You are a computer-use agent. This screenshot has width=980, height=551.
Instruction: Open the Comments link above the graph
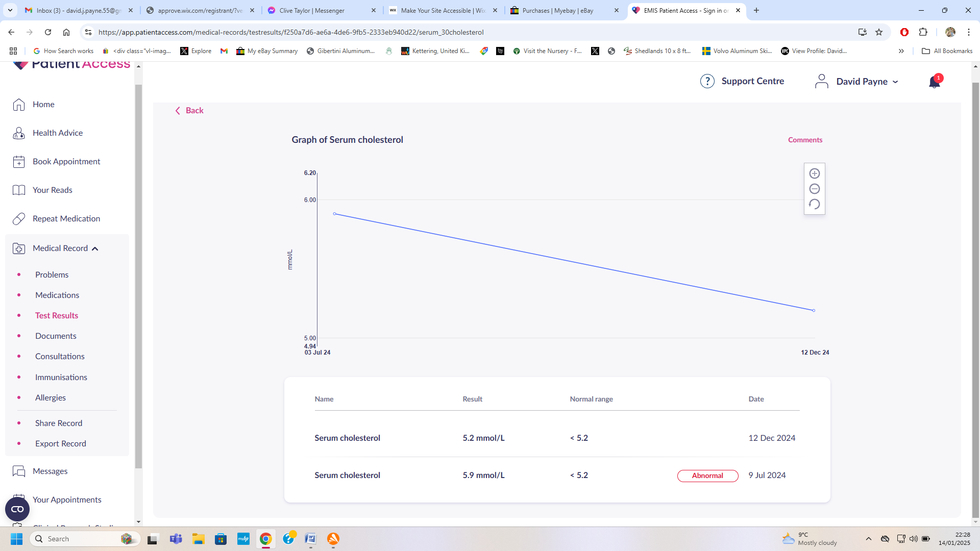pyautogui.click(x=805, y=140)
